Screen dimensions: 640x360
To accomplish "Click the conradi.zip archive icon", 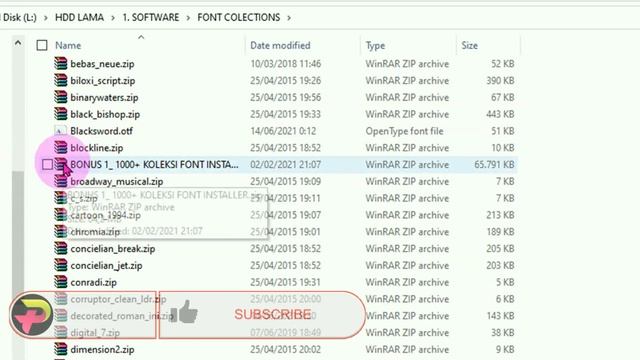I will [x=60, y=282].
